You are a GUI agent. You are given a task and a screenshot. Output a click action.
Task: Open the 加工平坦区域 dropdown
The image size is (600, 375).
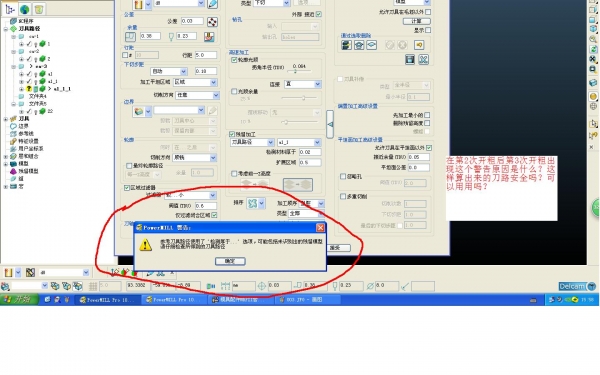point(195,82)
